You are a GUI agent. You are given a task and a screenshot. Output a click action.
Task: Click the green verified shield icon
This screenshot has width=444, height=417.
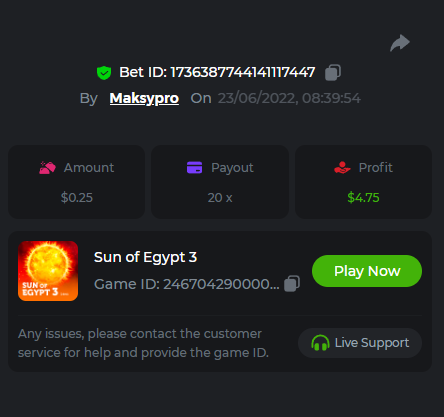coord(104,73)
